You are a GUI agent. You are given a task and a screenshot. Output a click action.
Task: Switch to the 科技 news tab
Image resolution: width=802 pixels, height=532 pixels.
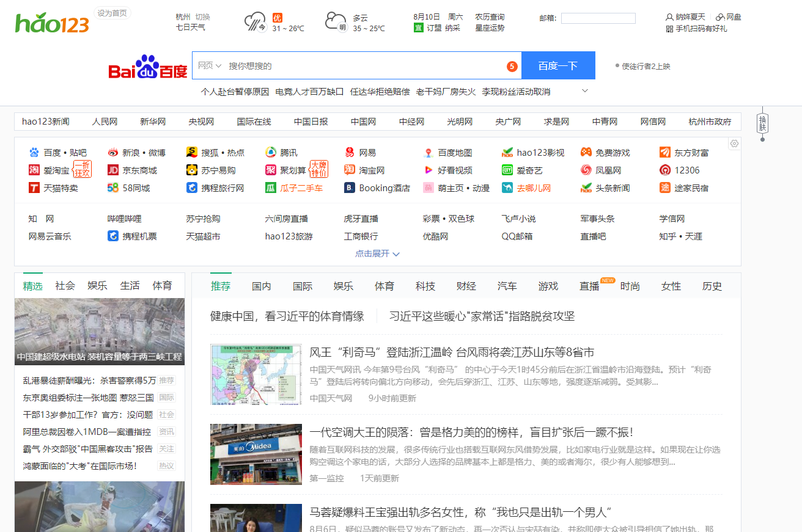(425, 286)
